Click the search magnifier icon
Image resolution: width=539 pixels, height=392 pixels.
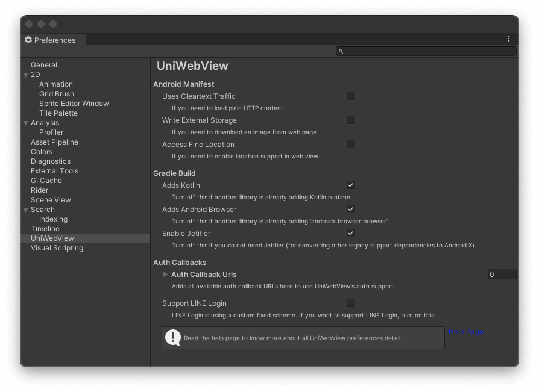341,52
